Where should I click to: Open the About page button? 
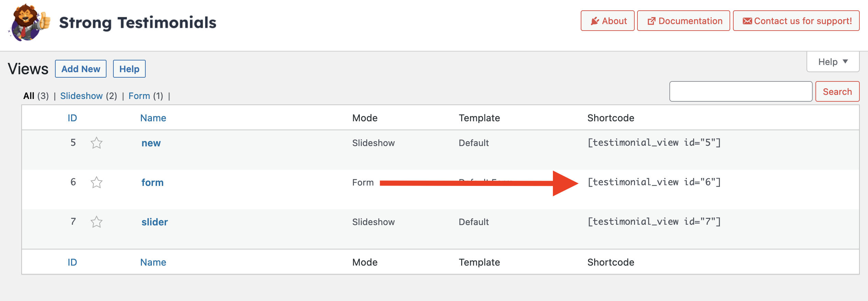[608, 21]
